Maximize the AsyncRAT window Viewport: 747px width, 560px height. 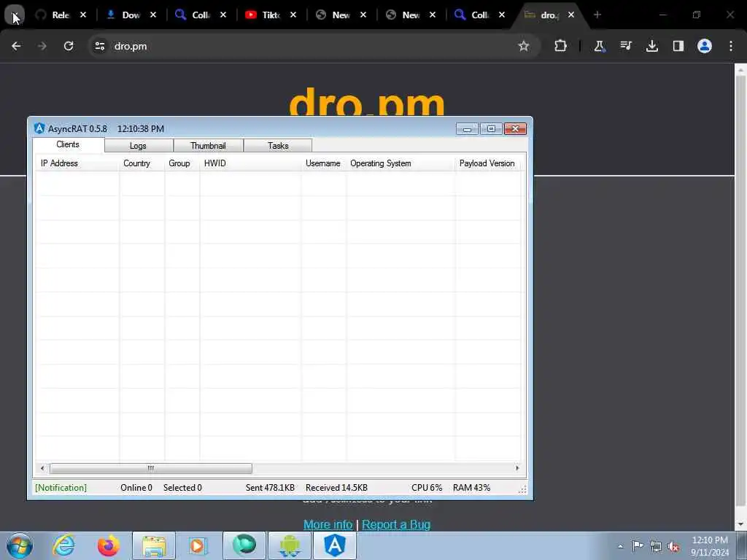click(x=491, y=129)
